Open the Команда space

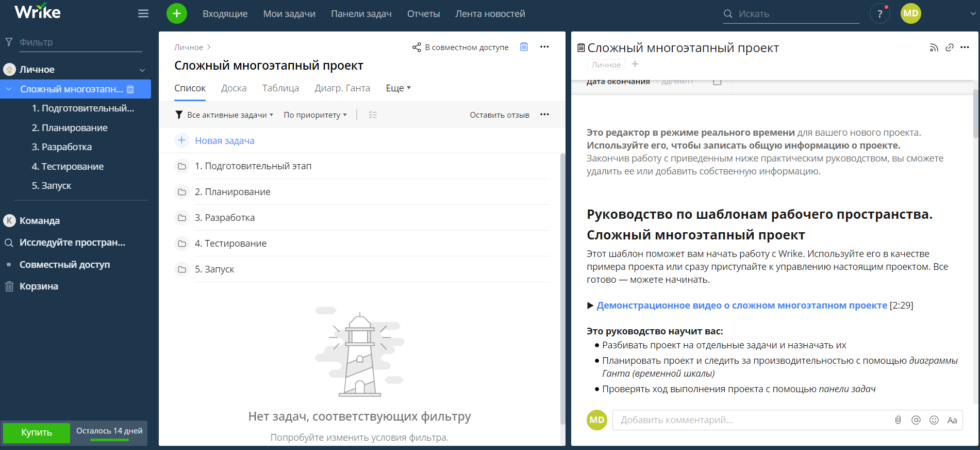point(40,221)
